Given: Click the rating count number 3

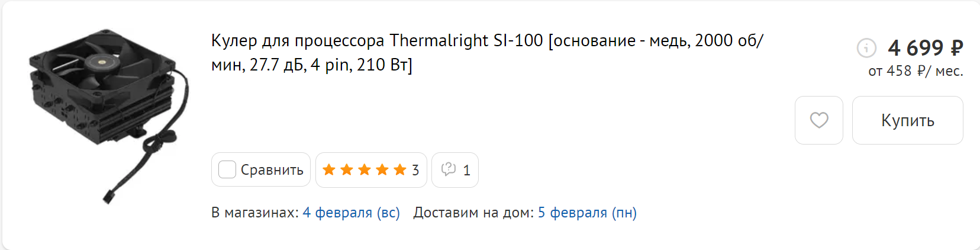Looking at the screenshot, I should pos(415,171).
